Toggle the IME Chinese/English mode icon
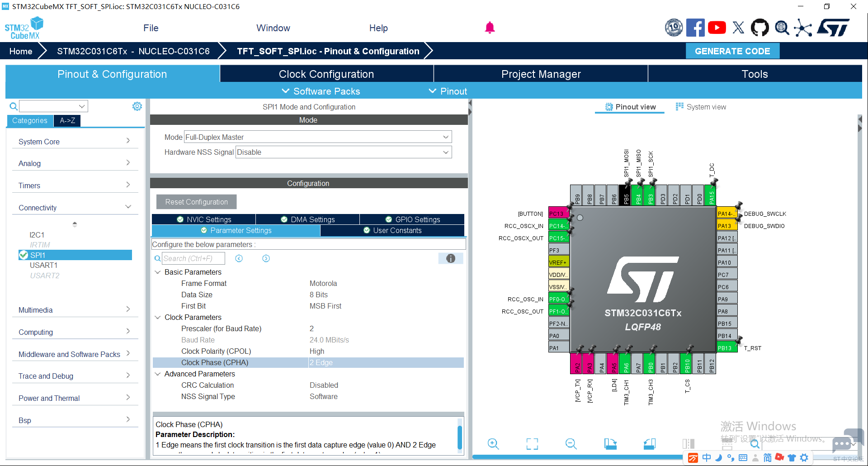 tap(707, 458)
